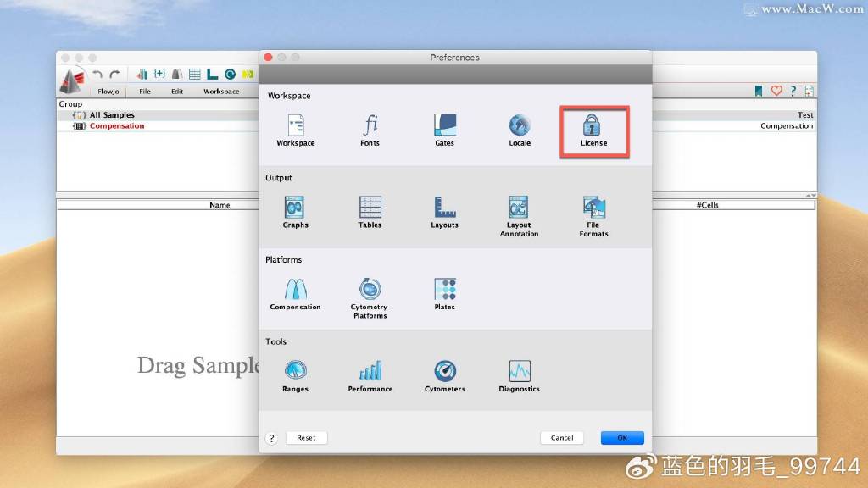The height and width of the screenshot is (488, 868).
Task: Click the 'Test' role cell of All Samples
Action: 805,115
